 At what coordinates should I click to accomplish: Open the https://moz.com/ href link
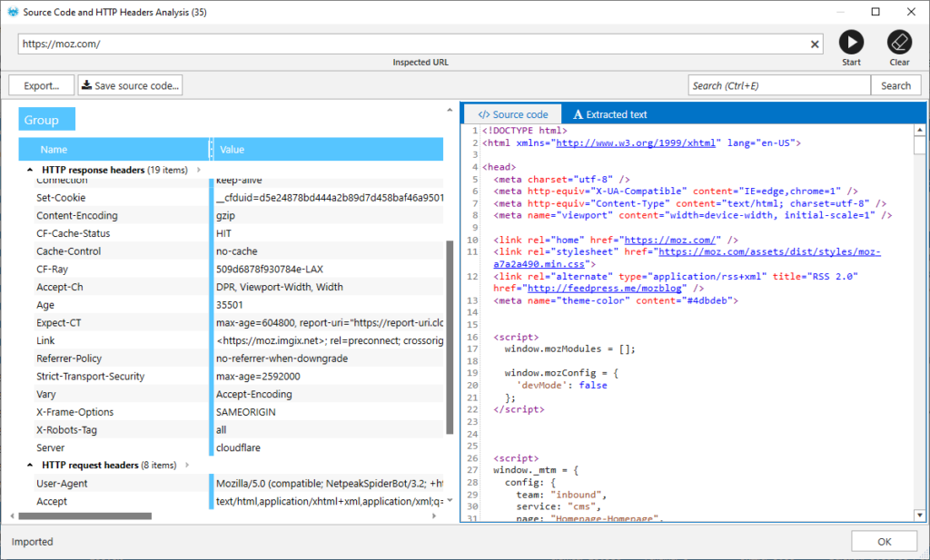point(669,240)
